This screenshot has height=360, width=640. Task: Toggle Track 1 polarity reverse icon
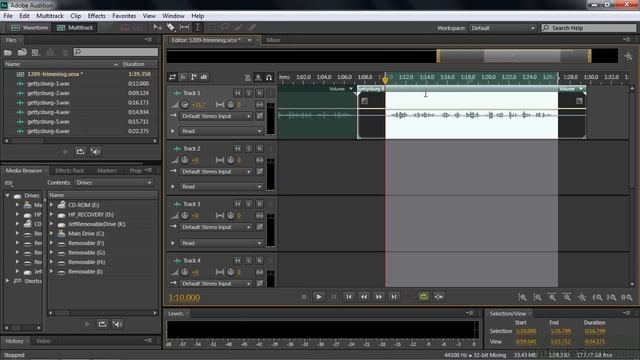[260, 116]
